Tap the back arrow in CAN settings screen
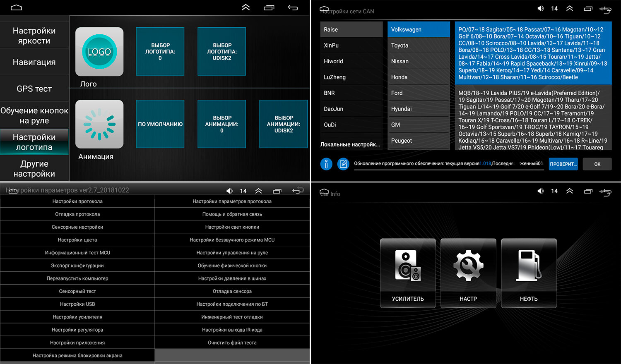 point(606,9)
